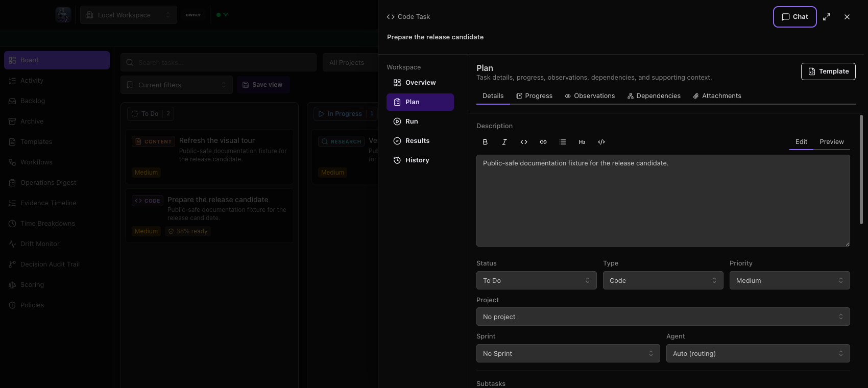This screenshot has height=388, width=868.
Task: Open the Sprint dropdown showing No Sprint
Action: pyautogui.click(x=568, y=353)
